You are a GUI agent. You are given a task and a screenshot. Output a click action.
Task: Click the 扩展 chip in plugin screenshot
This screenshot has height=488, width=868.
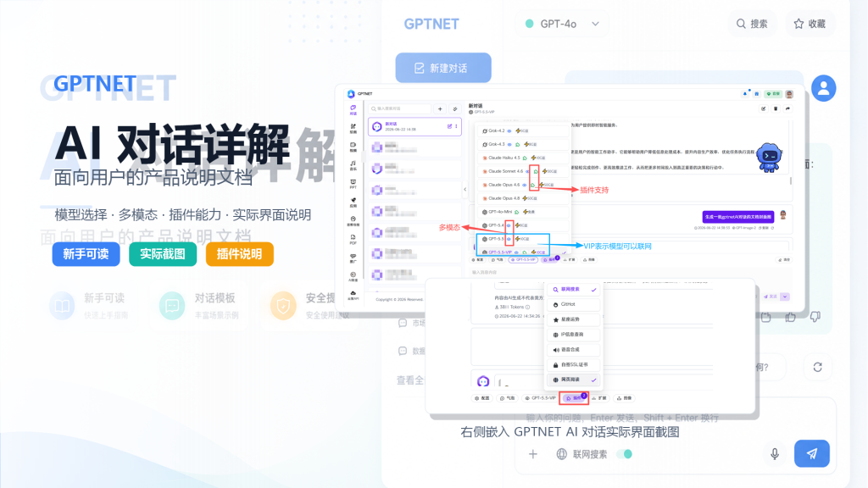pos(599,398)
